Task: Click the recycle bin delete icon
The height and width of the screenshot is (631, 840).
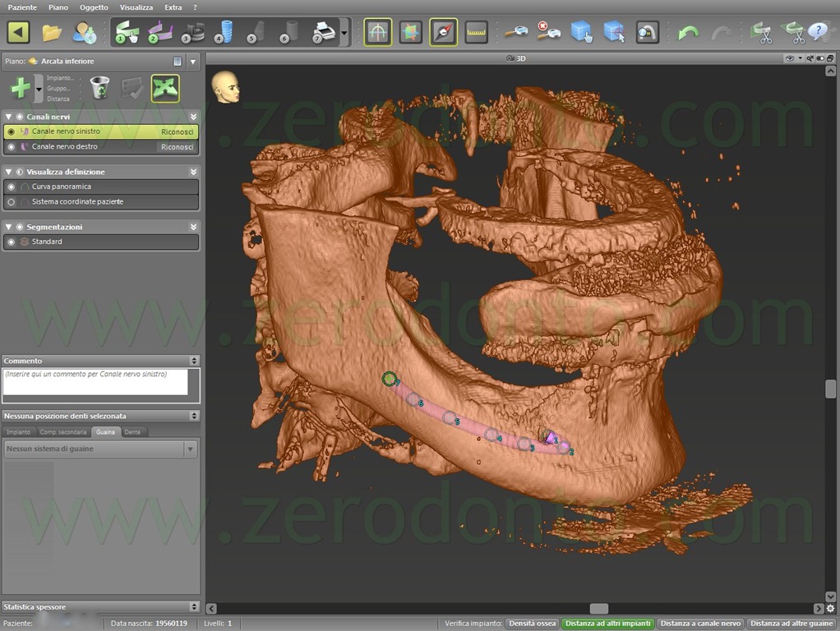Action: [99, 87]
